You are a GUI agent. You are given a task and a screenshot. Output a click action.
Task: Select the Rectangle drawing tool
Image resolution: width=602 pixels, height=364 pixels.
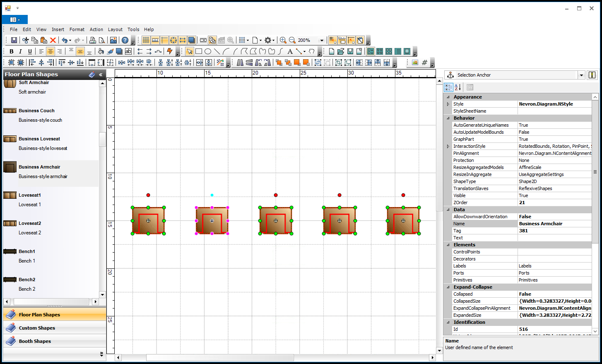(x=199, y=51)
